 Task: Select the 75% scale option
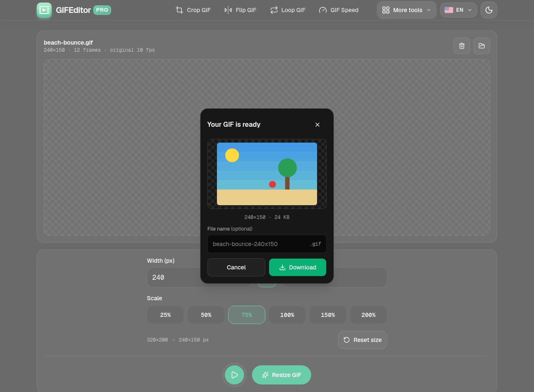point(247,315)
